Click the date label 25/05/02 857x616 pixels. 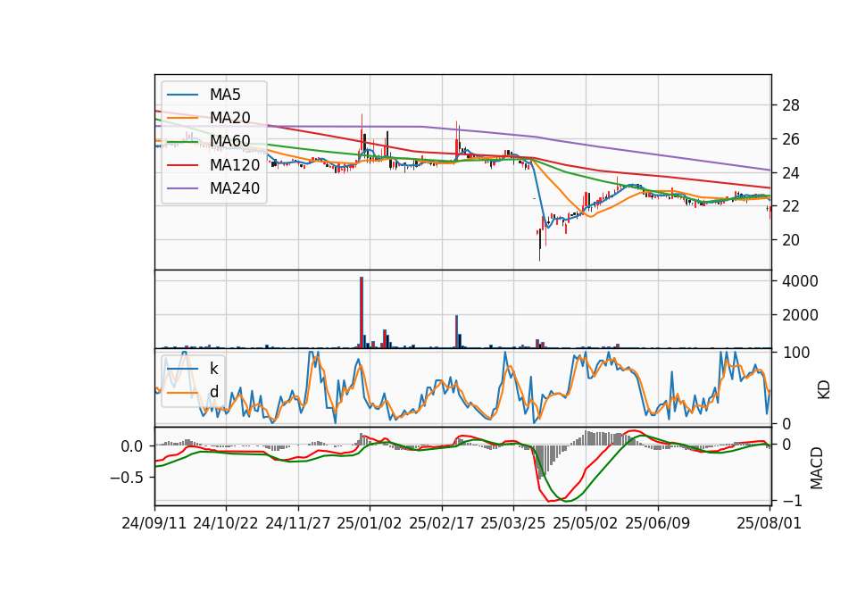tap(586, 524)
